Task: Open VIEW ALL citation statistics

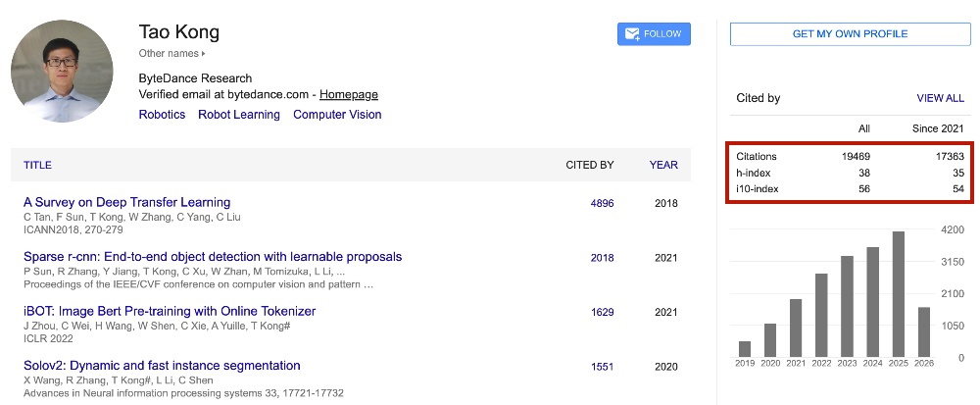Action: 940,98
